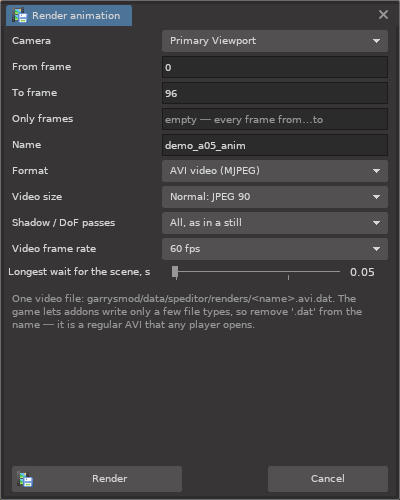This screenshot has width=400, height=500.
Task: Focus the Only frames input field
Action: coord(275,119)
